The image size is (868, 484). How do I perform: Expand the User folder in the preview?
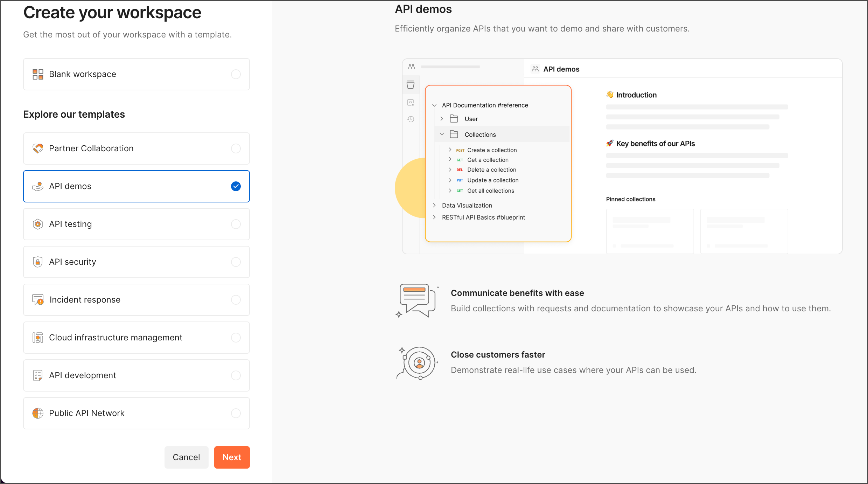[442, 119]
